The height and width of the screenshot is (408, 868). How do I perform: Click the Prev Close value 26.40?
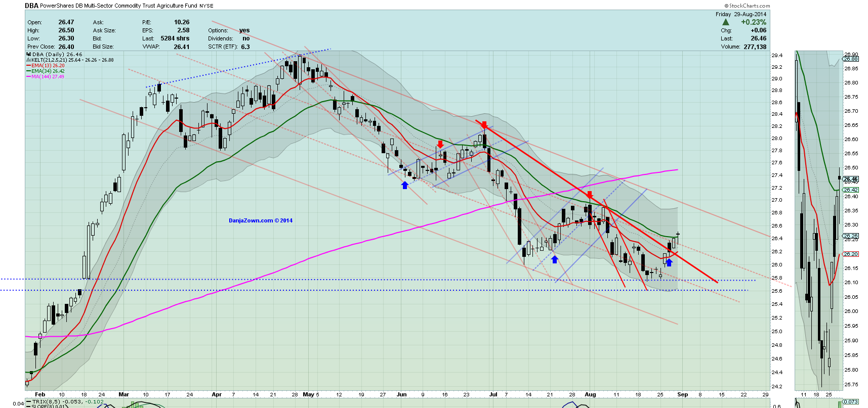point(66,47)
